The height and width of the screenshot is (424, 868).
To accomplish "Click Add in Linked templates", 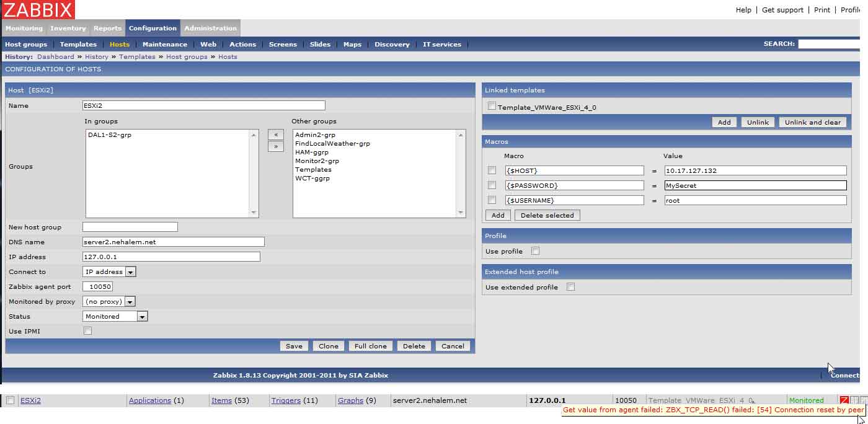I will coord(724,122).
